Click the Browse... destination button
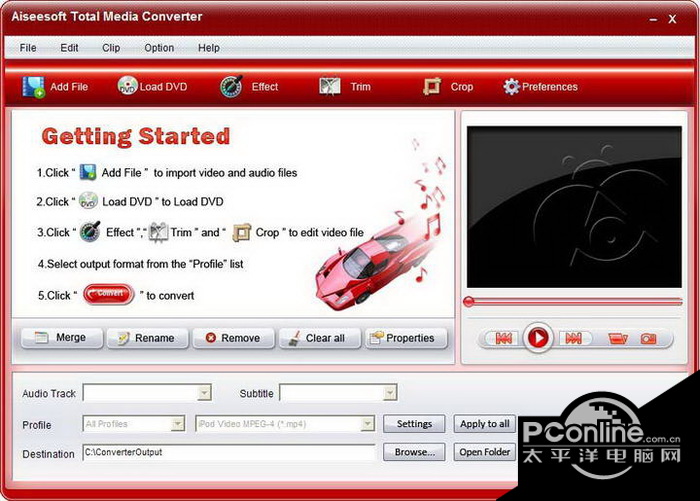The image size is (700, 501). click(x=414, y=452)
